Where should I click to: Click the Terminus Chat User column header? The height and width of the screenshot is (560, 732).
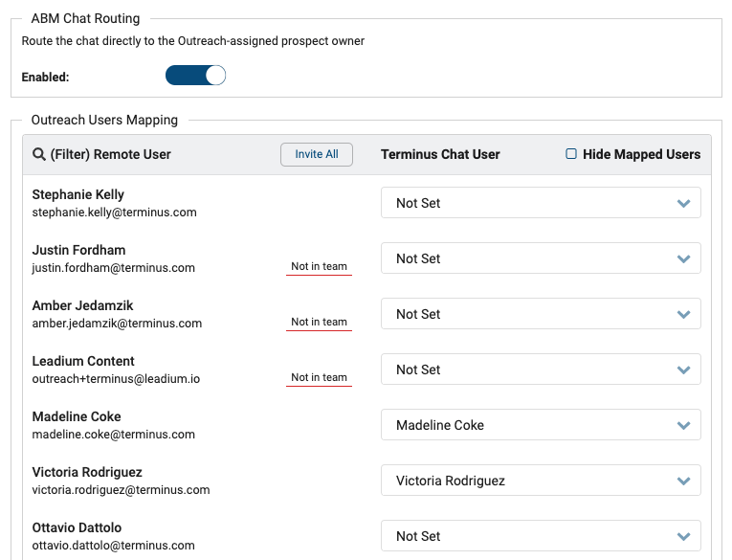pos(440,154)
